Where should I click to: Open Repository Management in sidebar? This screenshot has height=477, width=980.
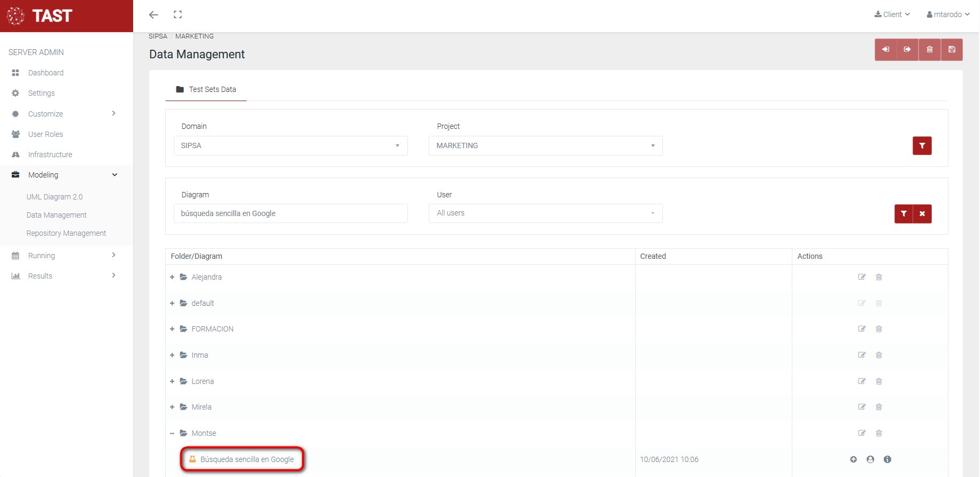click(x=66, y=233)
